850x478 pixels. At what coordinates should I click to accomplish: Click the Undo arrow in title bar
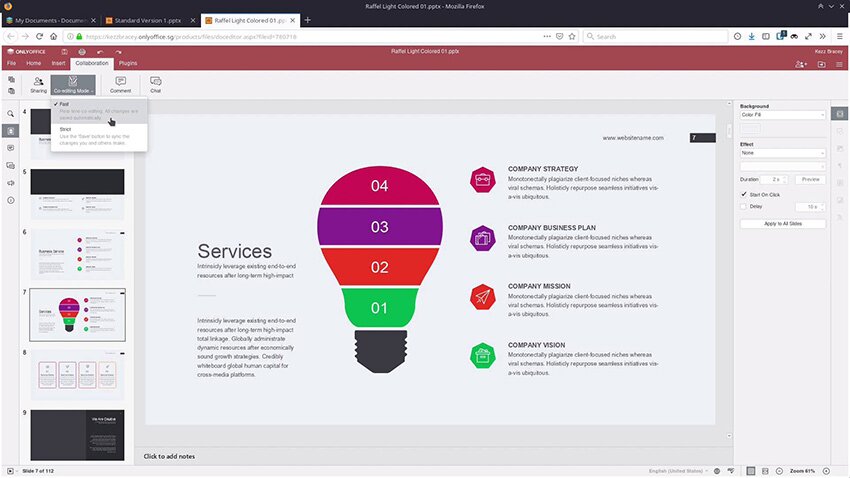coord(101,51)
